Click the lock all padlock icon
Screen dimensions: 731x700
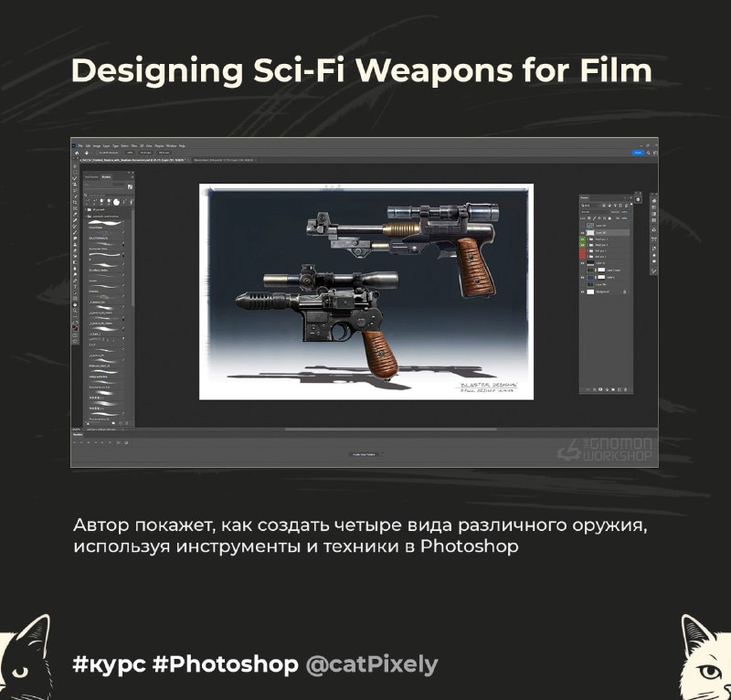coord(609,218)
